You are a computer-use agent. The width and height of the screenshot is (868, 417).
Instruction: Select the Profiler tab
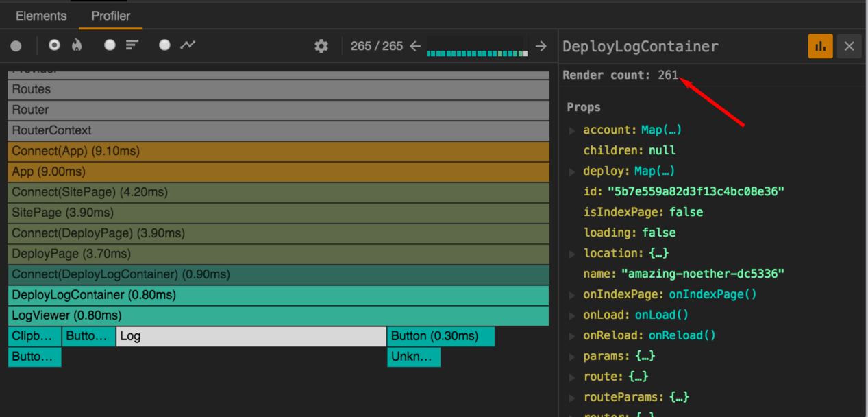[x=110, y=15]
